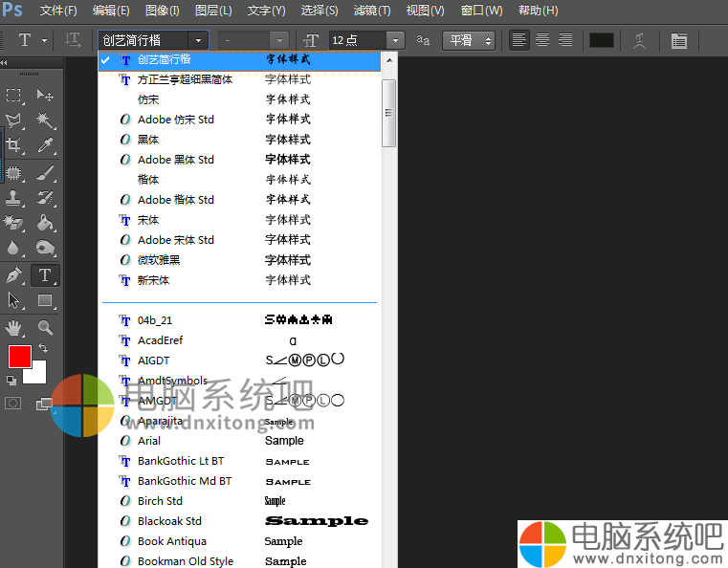728x568 pixels.
Task: Align text left
Action: click(x=519, y=40)
